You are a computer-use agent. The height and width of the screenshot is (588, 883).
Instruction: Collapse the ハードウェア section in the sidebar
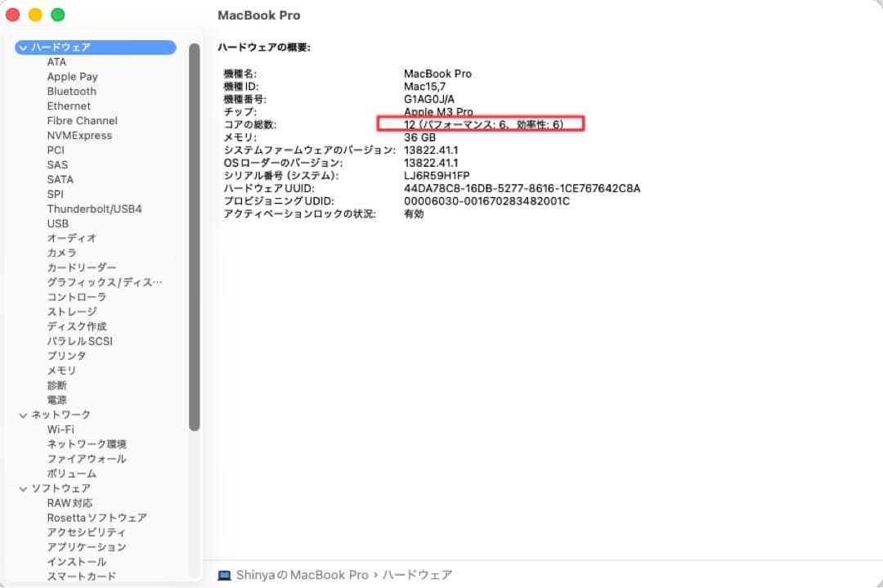(22, 47)
